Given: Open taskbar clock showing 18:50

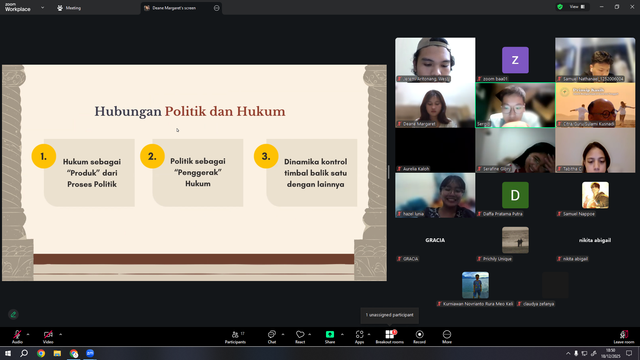Looking at the screenshot, I should point(610,353).
